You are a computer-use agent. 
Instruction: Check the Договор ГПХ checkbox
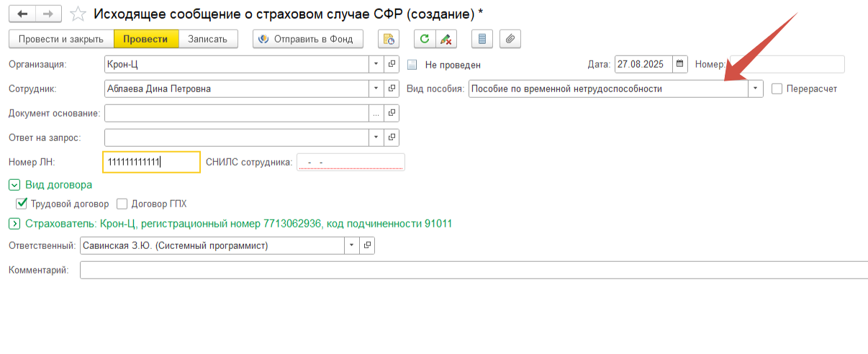pyautogui.click(x=122, y=204)
